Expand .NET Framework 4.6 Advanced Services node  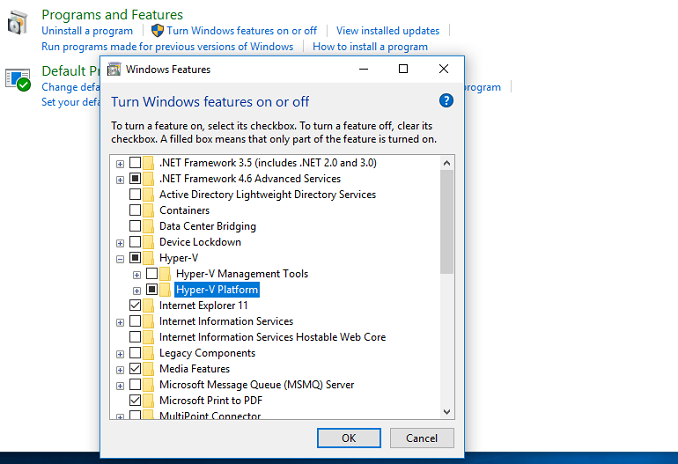pos(120,179)
